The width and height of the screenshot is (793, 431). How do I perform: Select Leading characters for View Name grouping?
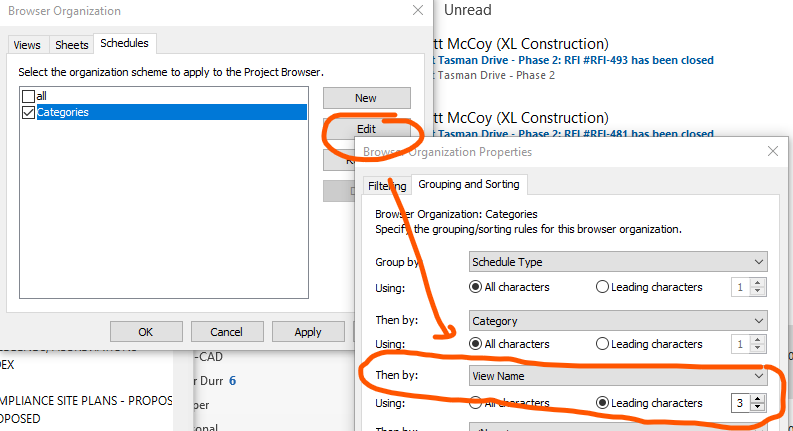(602, 403)
